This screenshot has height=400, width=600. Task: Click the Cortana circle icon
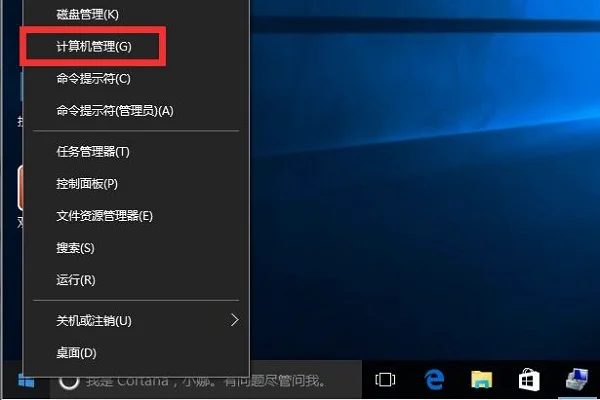(x=69, y=380)
